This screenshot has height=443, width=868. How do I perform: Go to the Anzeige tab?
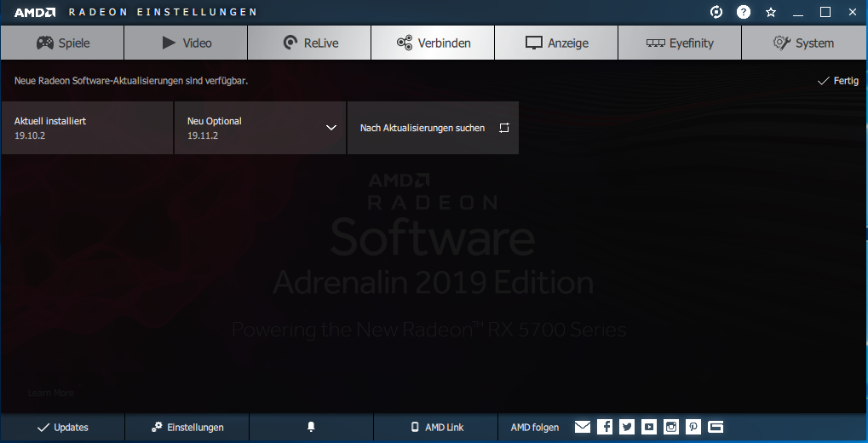tap(556, 43)
